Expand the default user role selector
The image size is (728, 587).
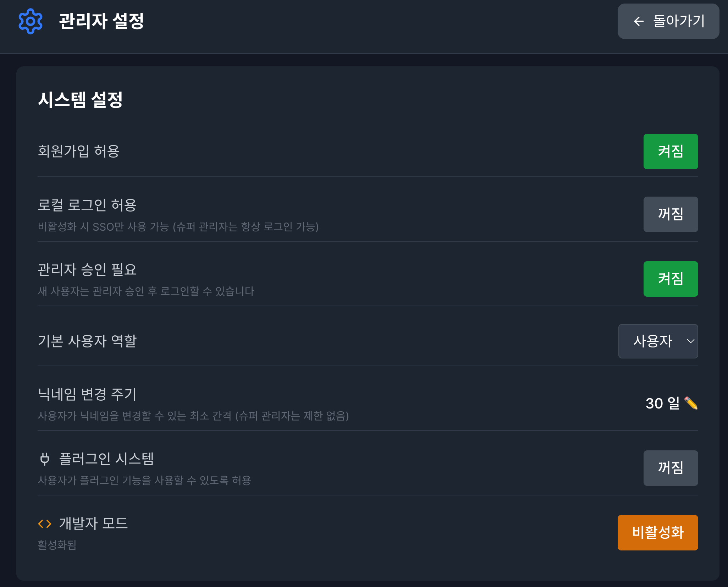click(x=658, y=341)
